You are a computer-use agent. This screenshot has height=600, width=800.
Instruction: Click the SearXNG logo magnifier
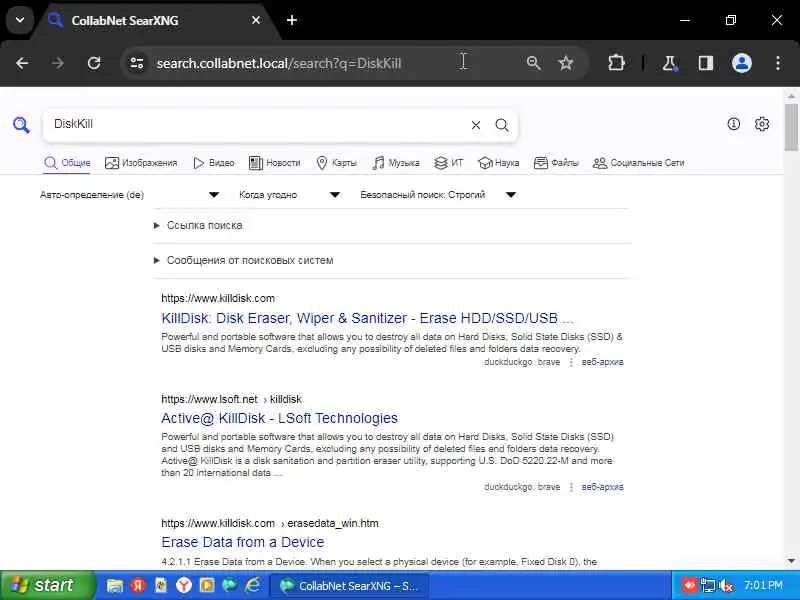click(21, 124)
